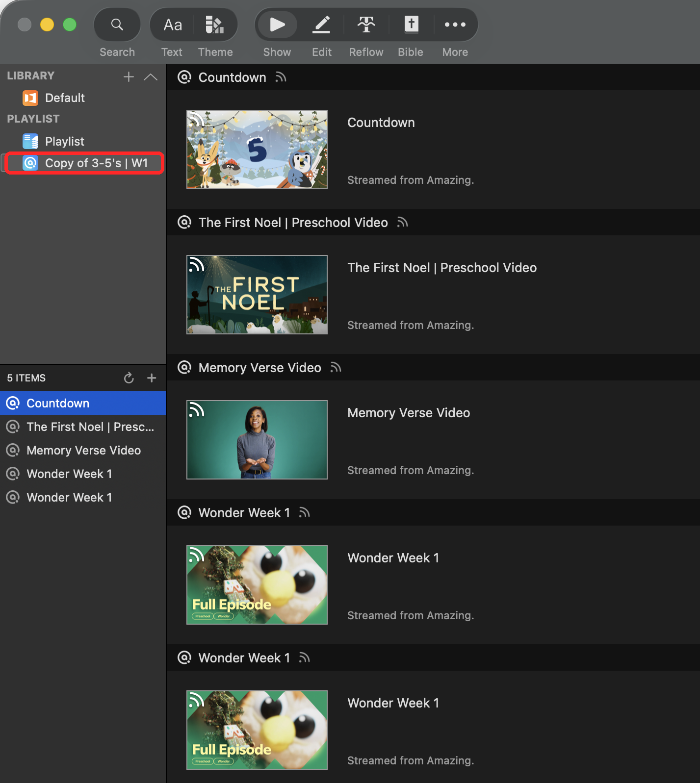Click the @ icon in First Noel header
700x783 pixels.
click(x=184, y=222)
